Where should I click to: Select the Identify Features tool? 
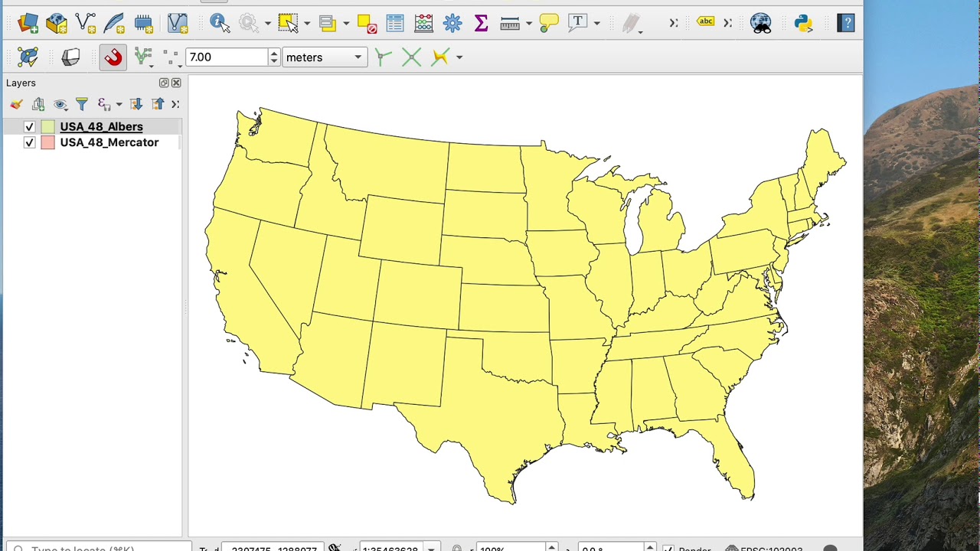[220, 23]
